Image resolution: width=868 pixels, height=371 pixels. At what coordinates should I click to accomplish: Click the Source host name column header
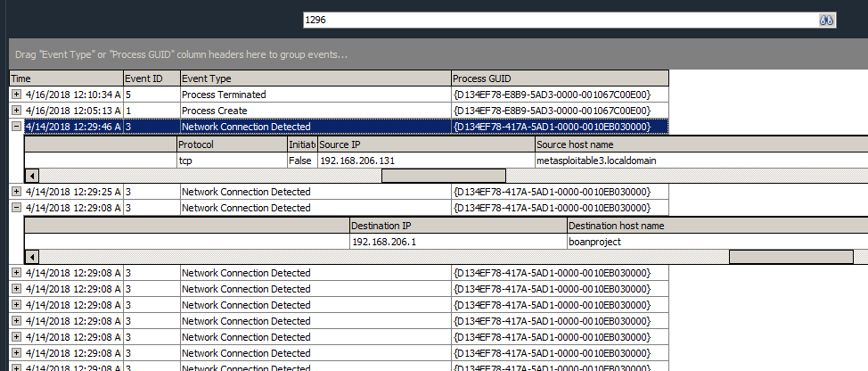coord(701,144)
